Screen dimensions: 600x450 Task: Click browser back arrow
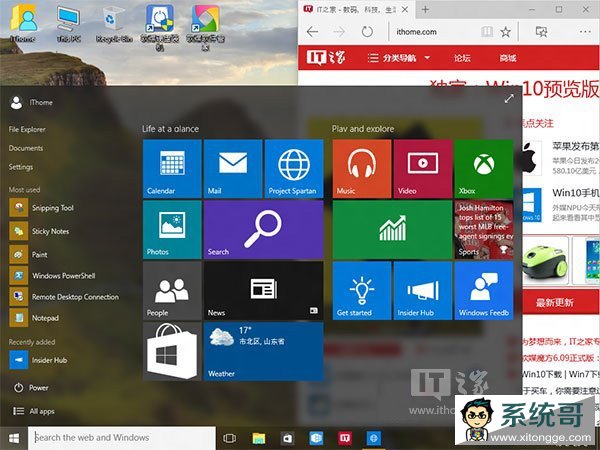tap(313, 32)
